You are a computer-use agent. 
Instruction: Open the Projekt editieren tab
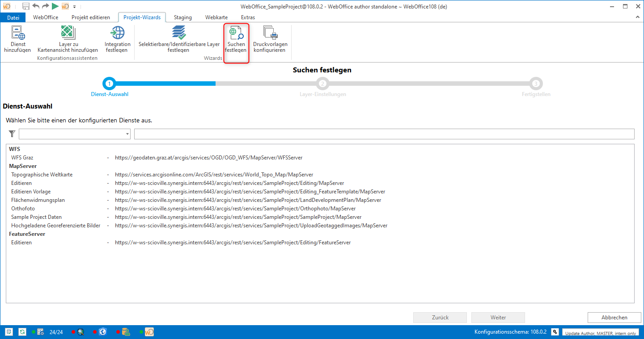coord(90,17)
